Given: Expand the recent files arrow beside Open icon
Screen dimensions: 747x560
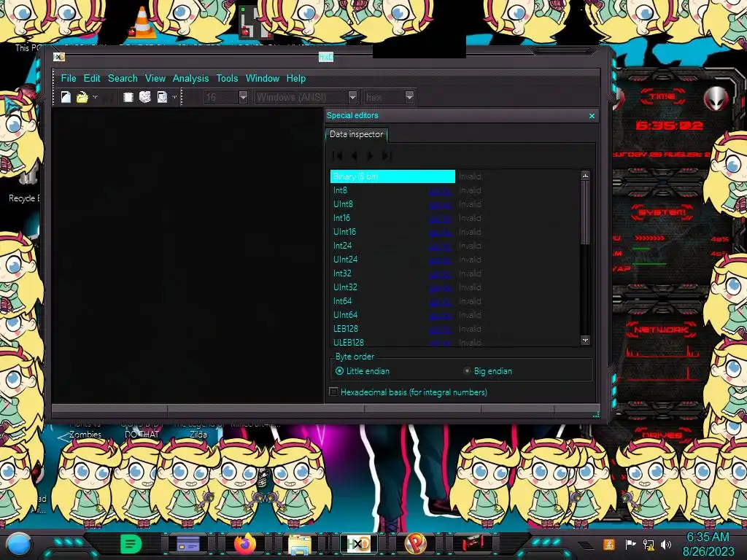Looking at the screenshot, I should (95, 97).
